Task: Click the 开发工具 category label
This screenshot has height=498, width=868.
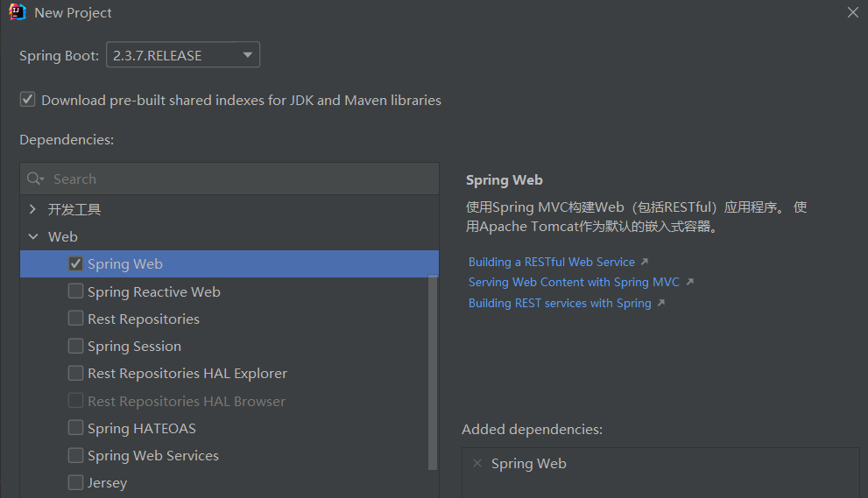Action: (x=74, y=210)
